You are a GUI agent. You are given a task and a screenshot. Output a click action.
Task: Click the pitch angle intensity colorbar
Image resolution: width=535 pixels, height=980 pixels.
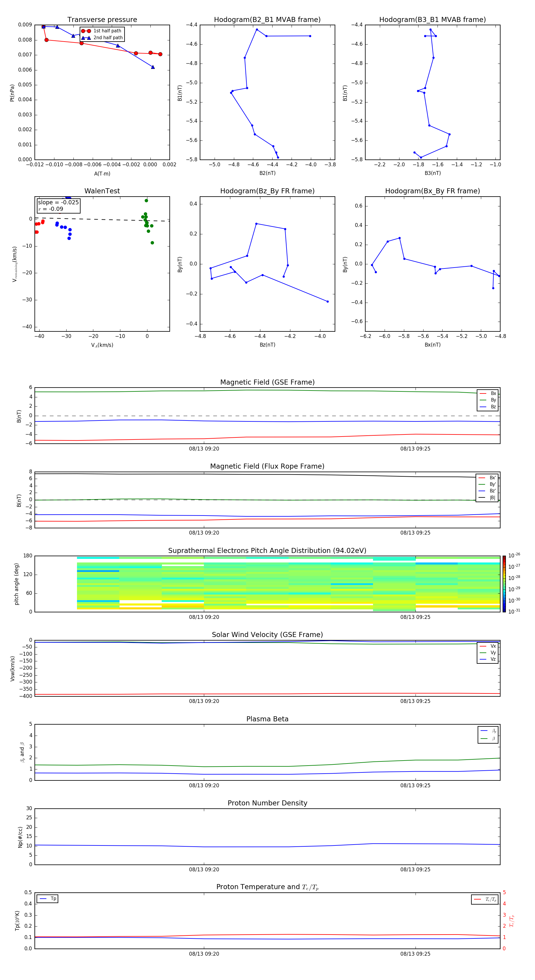click(504, 584)
